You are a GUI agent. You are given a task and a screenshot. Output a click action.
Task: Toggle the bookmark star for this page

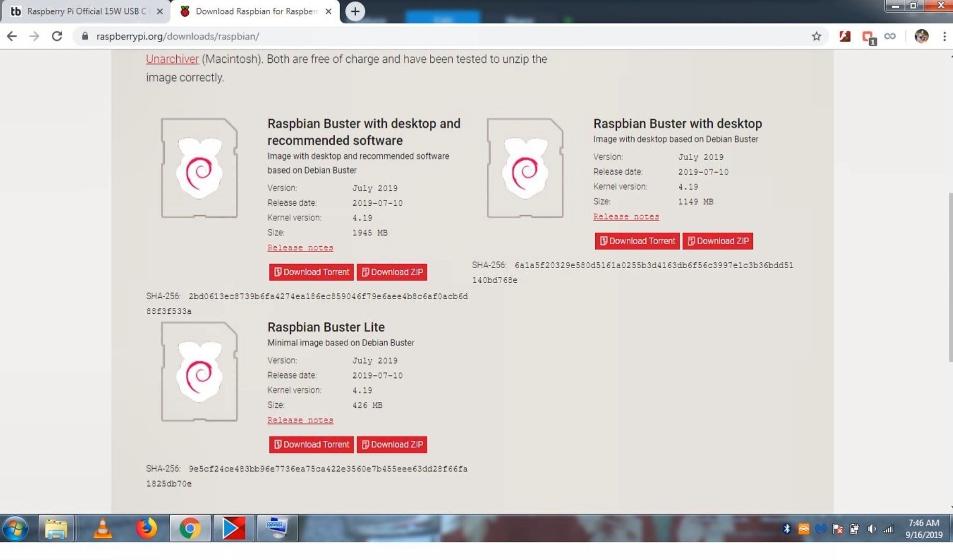click(817, 36)
